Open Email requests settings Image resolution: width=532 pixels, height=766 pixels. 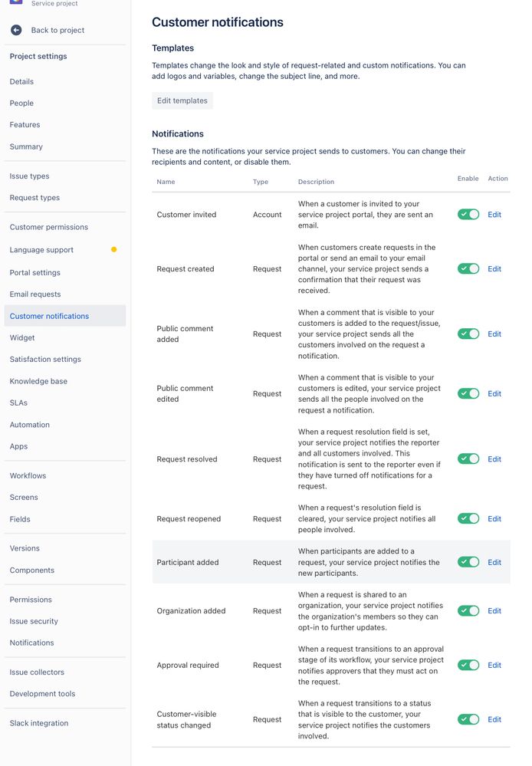(x=35, y=294)
